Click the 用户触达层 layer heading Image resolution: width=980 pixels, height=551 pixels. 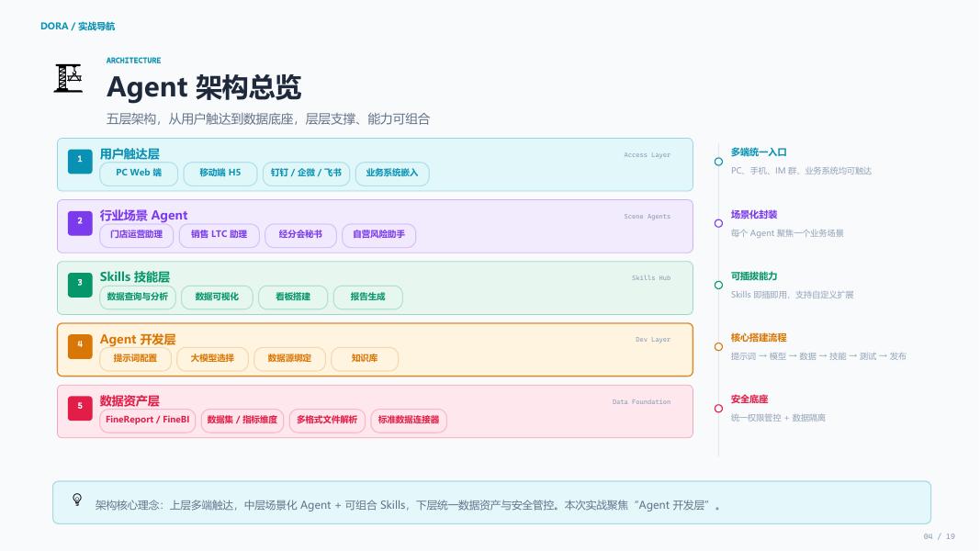(130, 153)
